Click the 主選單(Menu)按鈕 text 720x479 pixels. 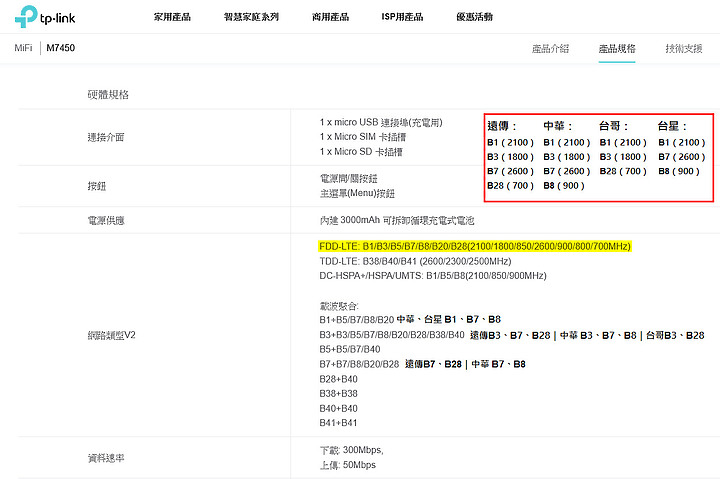click(x=357, y=193)
